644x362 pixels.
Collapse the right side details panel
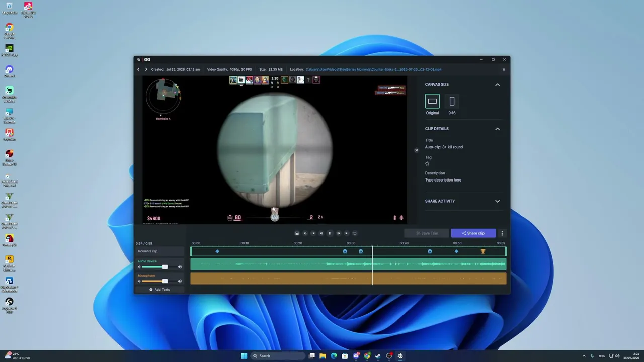(x=416, y=150)
